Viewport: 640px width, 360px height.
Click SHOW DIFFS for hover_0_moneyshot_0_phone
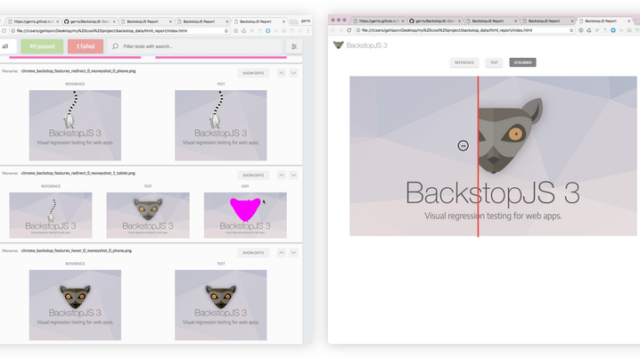pyautogui.click(x=253, y=253)
